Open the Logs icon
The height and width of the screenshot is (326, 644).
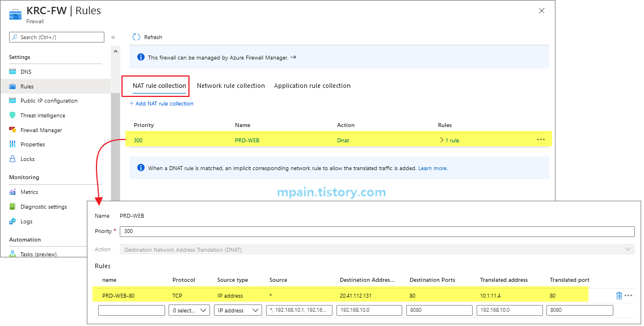coord(12,222)
